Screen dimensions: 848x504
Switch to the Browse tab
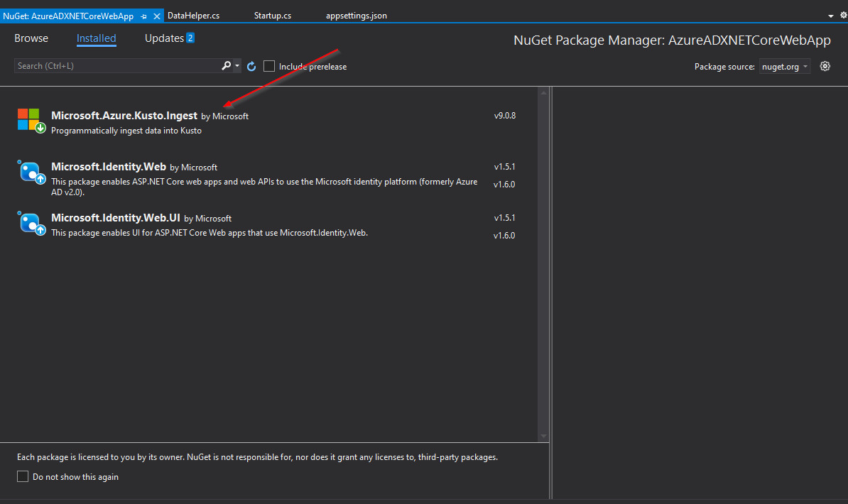[31, 38]
